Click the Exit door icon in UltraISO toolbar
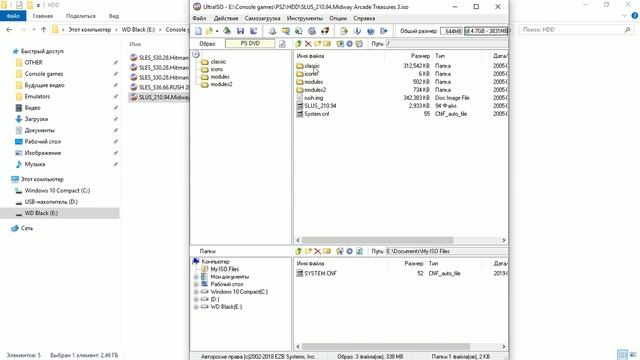640x360 pixels. 384,31
